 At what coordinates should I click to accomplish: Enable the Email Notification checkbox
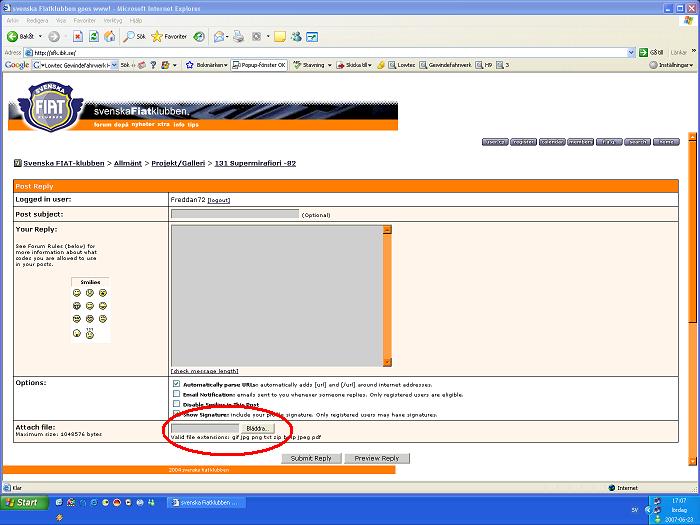click(x=176, y=394)
